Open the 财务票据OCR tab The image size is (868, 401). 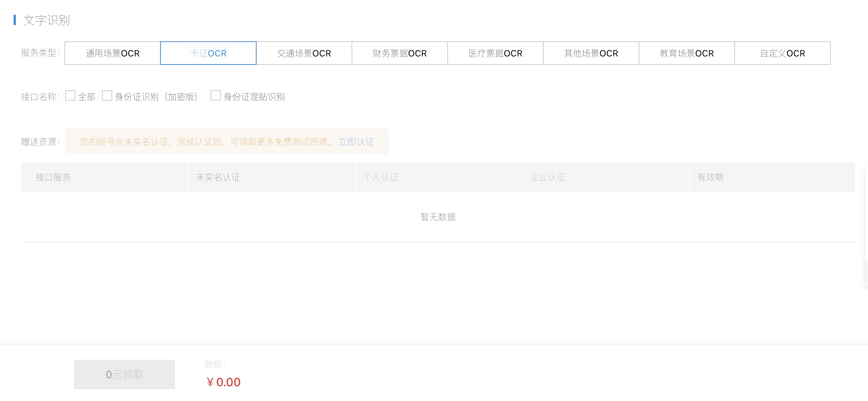click(x=400, y=53)
